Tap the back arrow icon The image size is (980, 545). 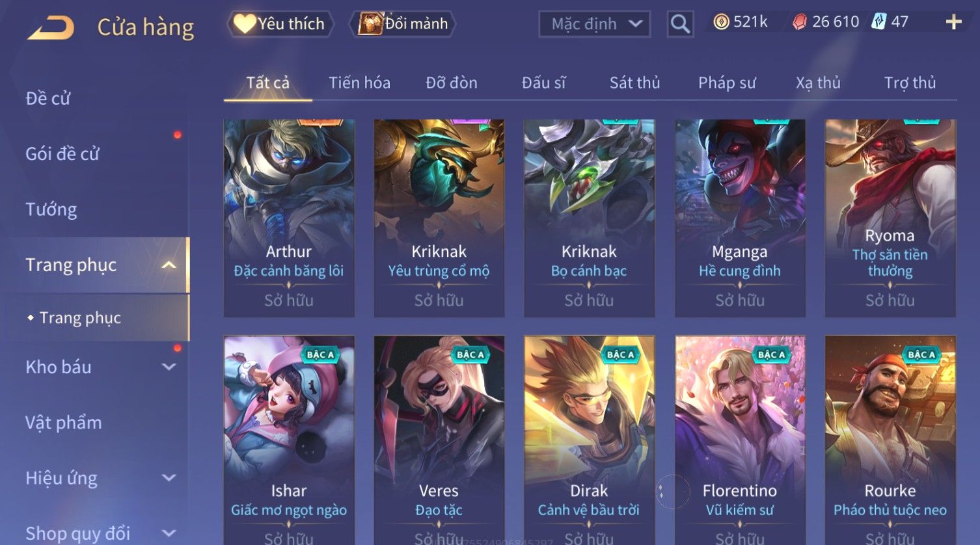point(51,28)
